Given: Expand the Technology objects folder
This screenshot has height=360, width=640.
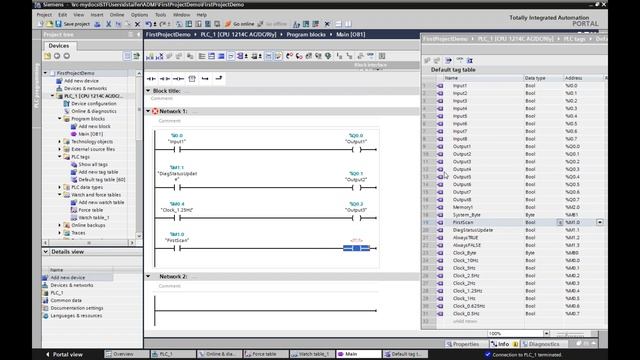Looking at the screenshot, I should [x=60, y=142].
